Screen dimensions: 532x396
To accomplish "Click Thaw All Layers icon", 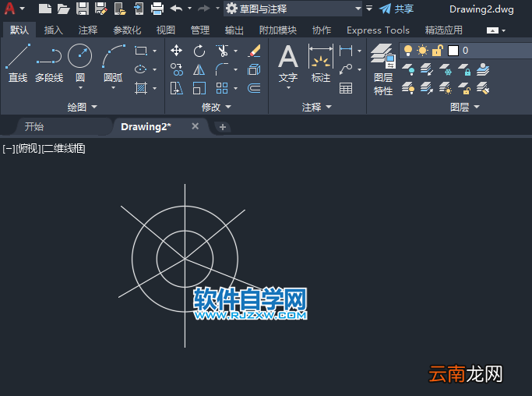I will [x=446, y=89].
